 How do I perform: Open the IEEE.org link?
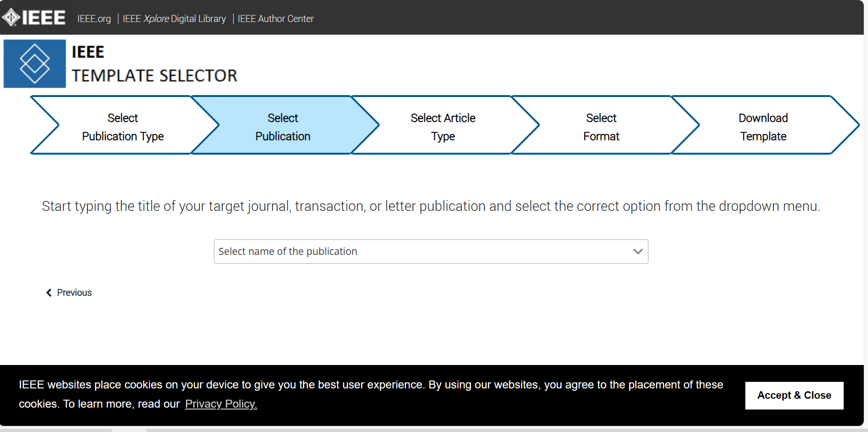94,19
